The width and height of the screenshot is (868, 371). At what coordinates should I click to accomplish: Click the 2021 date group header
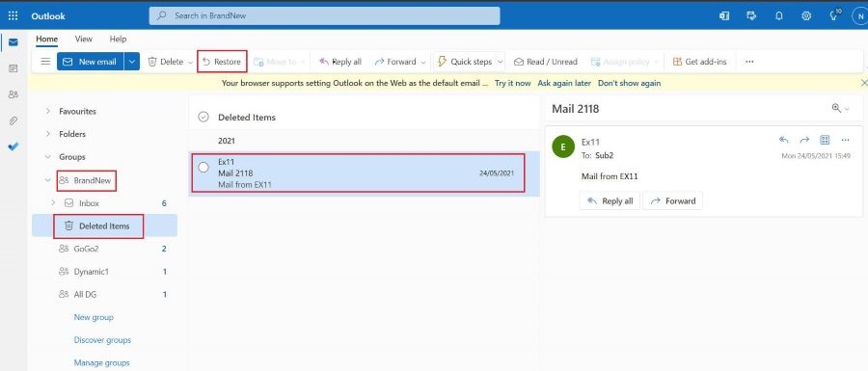227,141
